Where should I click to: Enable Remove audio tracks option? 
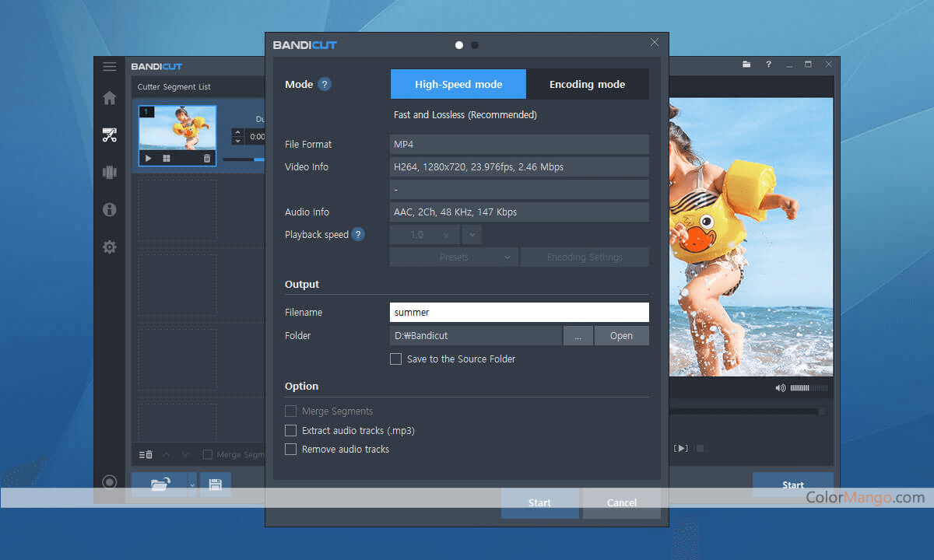pyautogui.click(x=290, y=449)
